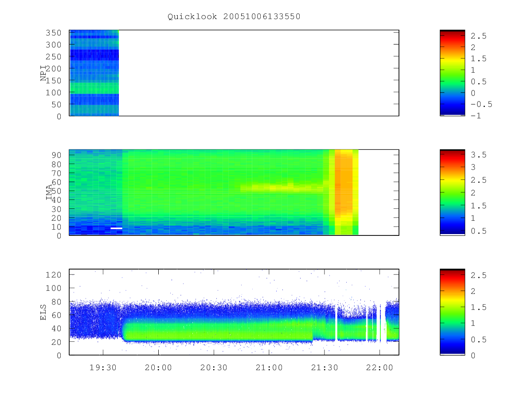Click the orange band in IMA spectrogram
532x399 pixels.
point(344,182)
